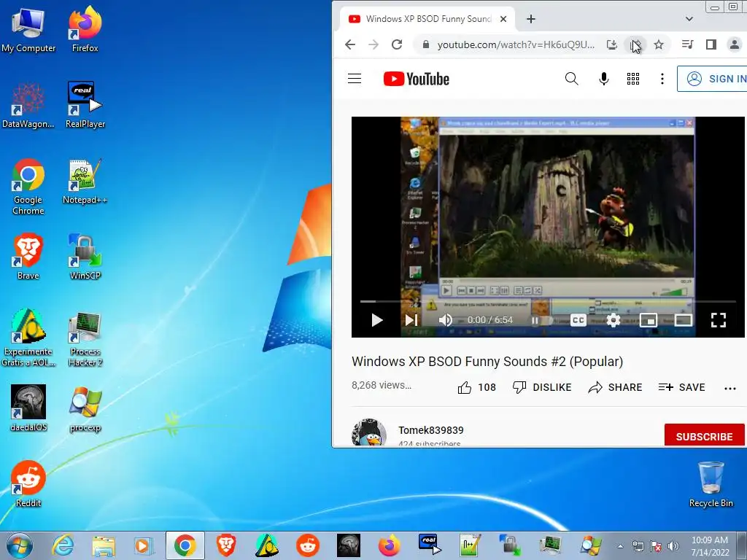Screen dimensions: 747x560
Task: Open Notepad++ from the taskbar
Action: (x=471, y=545)
